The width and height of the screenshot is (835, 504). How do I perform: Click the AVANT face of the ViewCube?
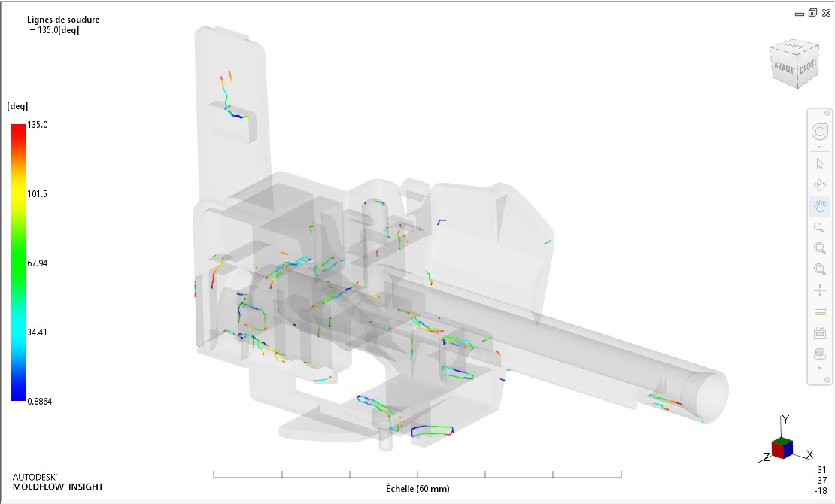[783, 68]
